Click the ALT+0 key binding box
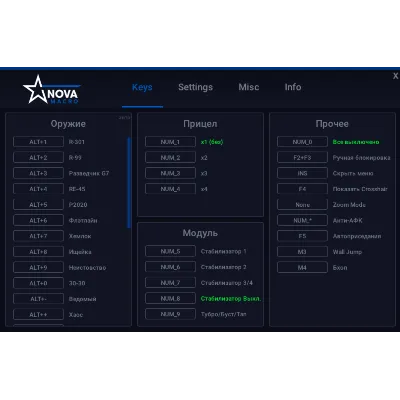 point(38,283)
